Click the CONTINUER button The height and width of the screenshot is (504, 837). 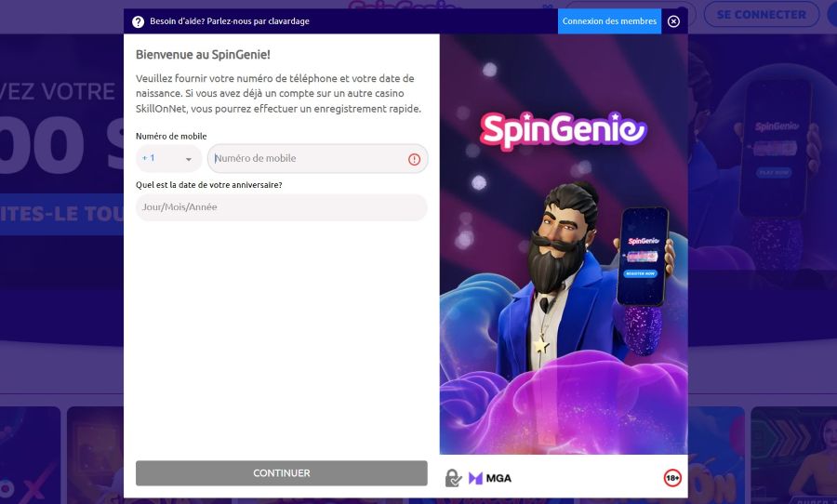281,473
